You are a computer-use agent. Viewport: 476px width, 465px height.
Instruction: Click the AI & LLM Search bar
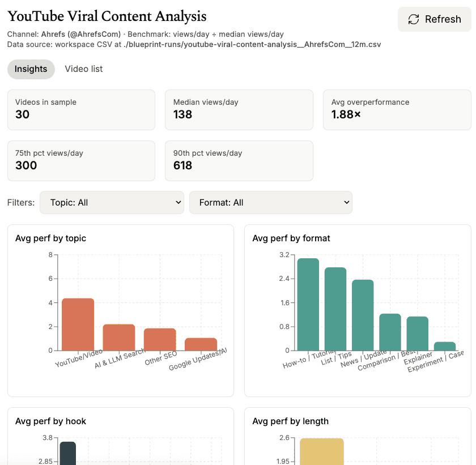point(119,338)
